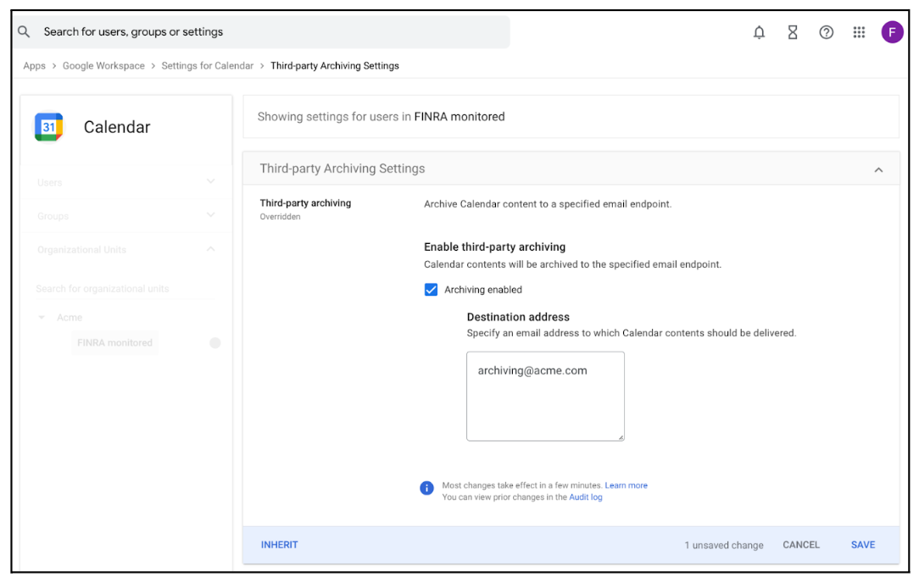Screen dimensions: 919x588
Task: Open the Audit log link
Action: [586, 497]
